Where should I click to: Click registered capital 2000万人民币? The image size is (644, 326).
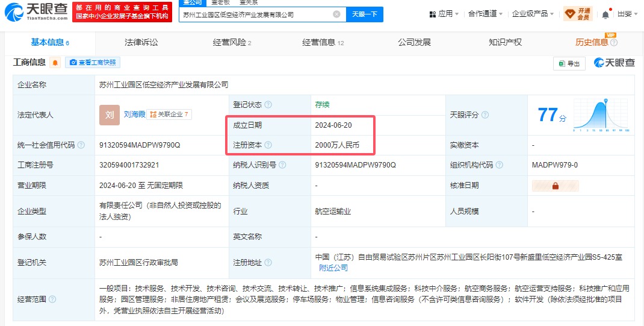click(x=337, y=145)
